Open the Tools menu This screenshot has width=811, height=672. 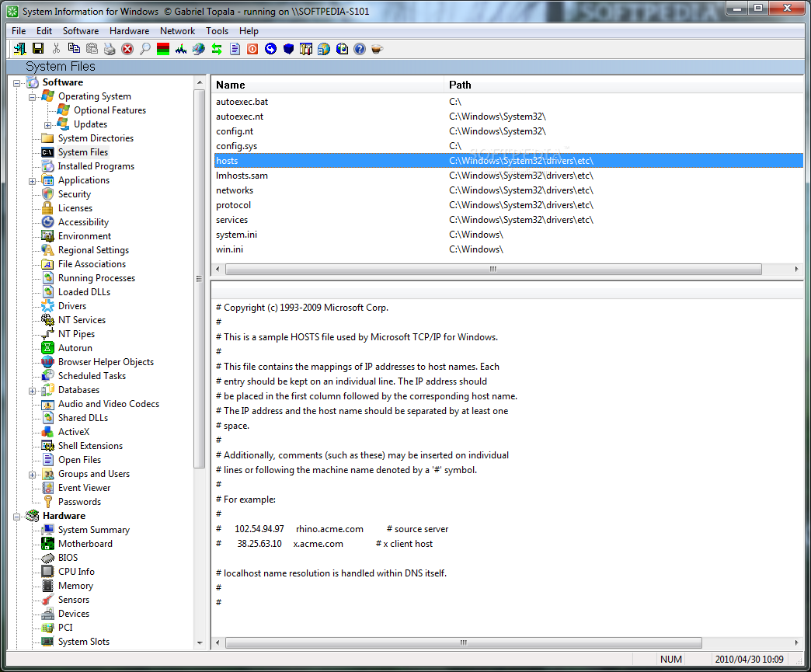(217, 31)
